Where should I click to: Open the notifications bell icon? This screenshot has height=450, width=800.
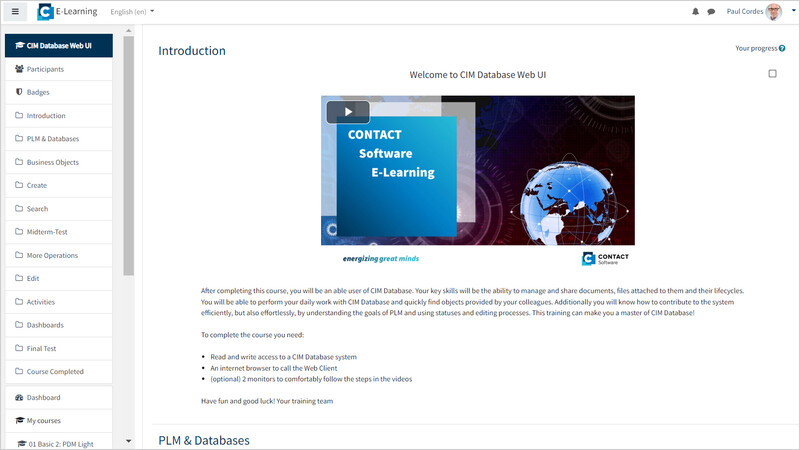(695, 11)
